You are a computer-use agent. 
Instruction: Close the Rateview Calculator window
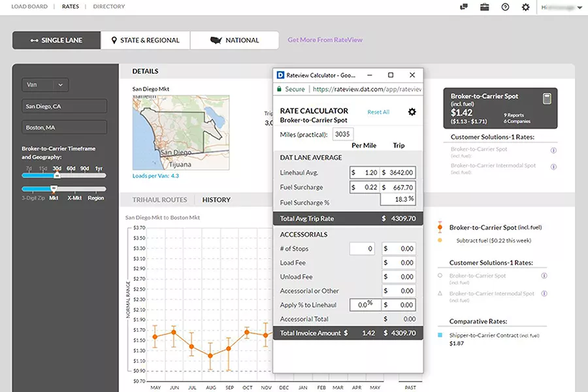pyautogui.click(x=412, y=75)
